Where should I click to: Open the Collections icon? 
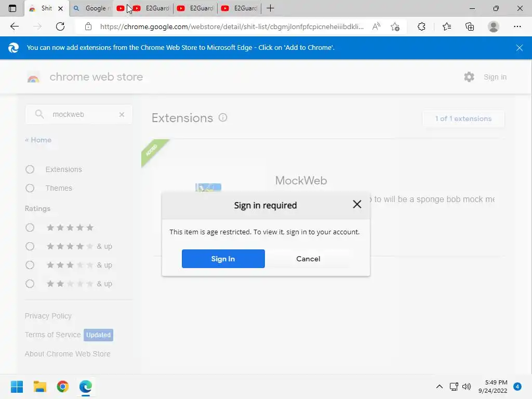tap(470, 26)
